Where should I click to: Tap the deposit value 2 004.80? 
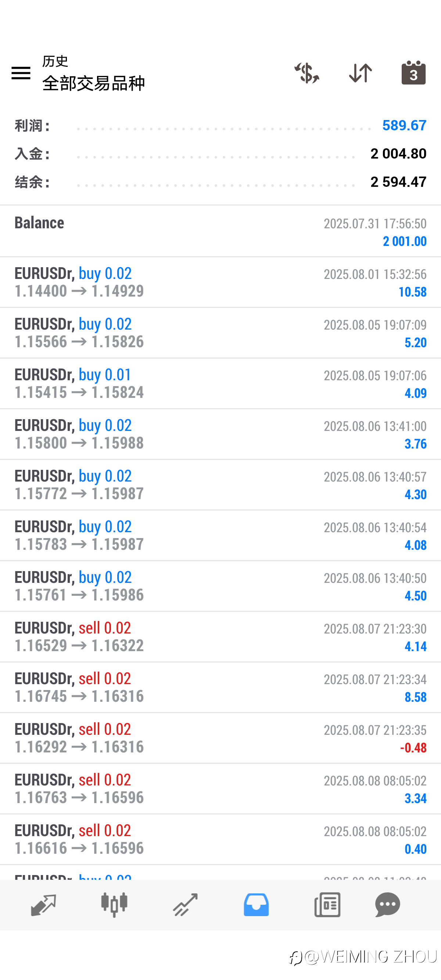point(398,153)
